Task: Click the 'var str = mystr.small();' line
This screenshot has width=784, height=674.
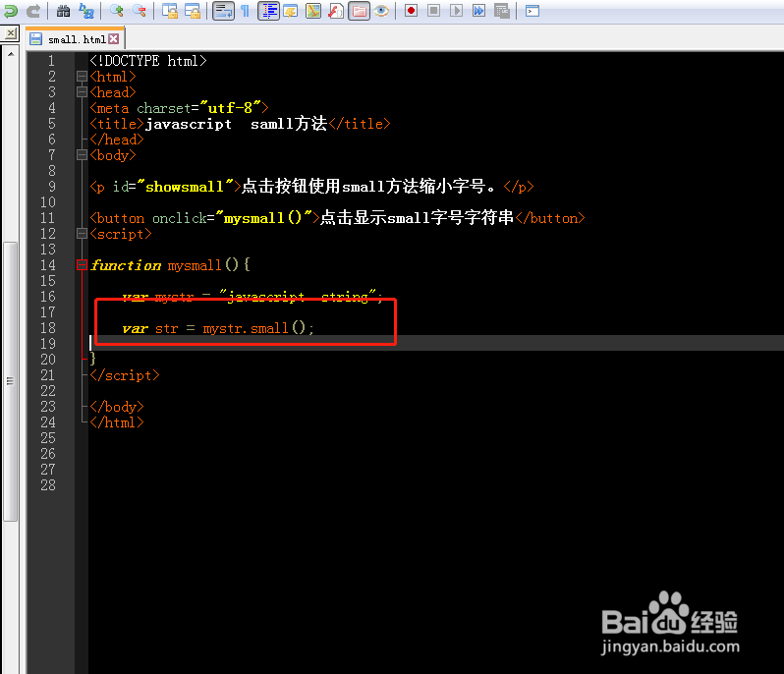Action: click(218, 328)
